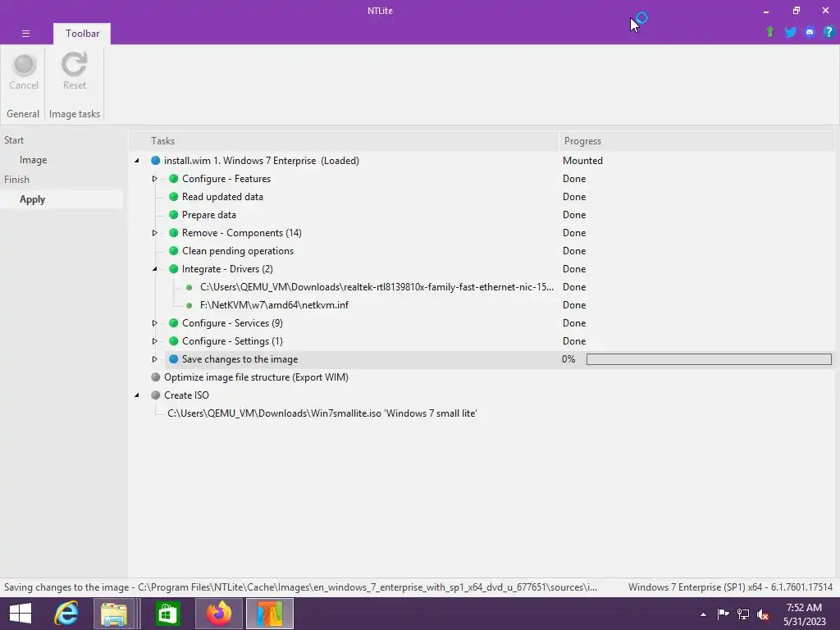
Task: Click NTLite taskbar icon
Action: tap(269, 614)
